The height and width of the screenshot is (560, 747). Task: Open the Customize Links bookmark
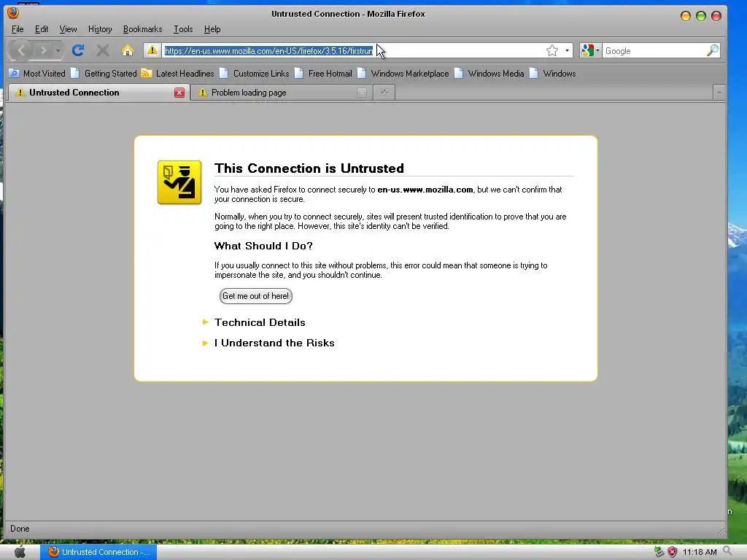(255, 74)
